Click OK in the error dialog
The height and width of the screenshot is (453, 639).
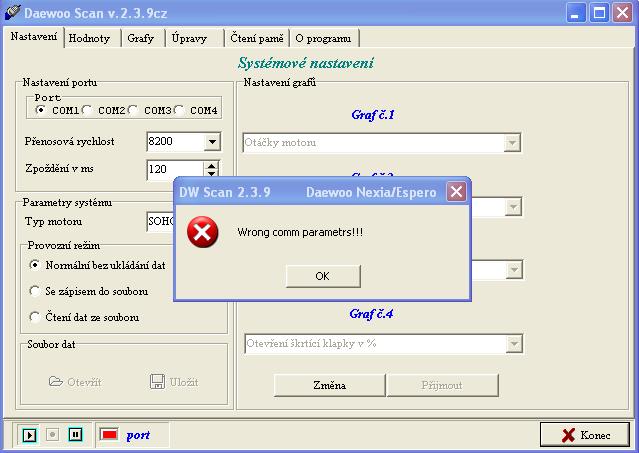pyautogui.click(x=323, y=276)
